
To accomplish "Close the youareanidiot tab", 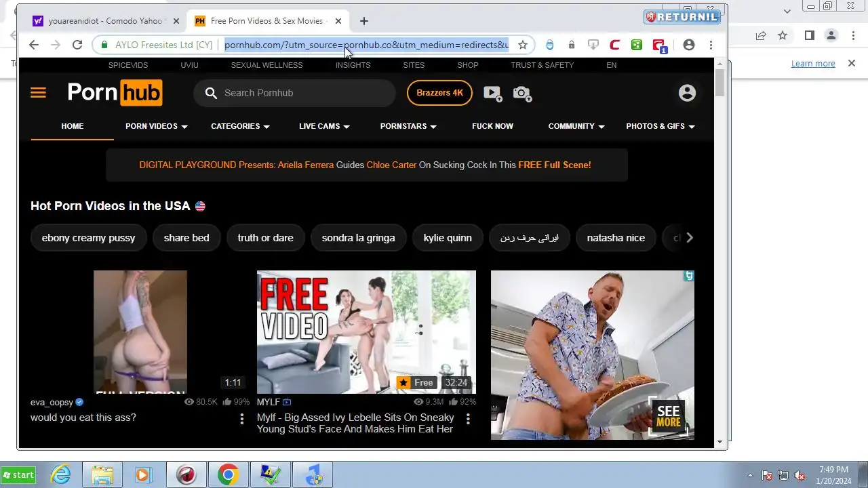I will pos(176,21).
